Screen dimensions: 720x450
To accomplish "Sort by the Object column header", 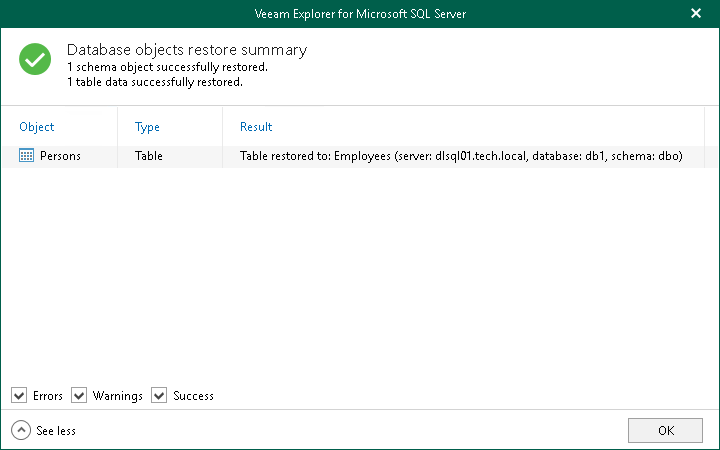I will point(37,127).
